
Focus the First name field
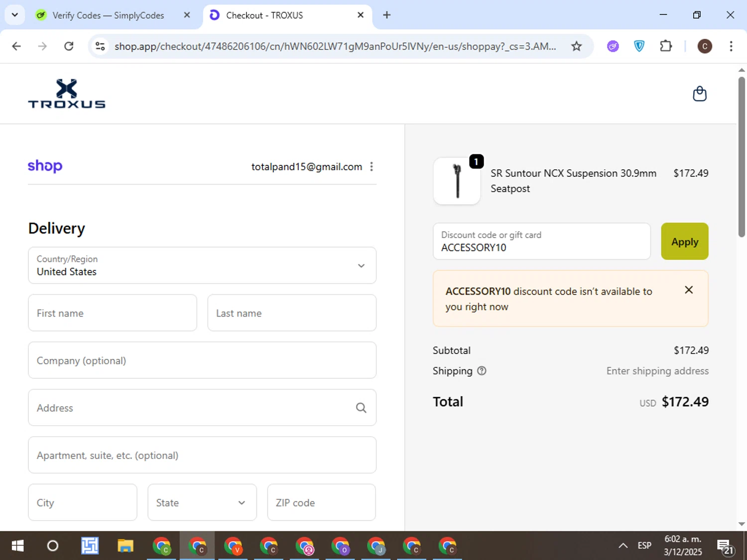113,313
